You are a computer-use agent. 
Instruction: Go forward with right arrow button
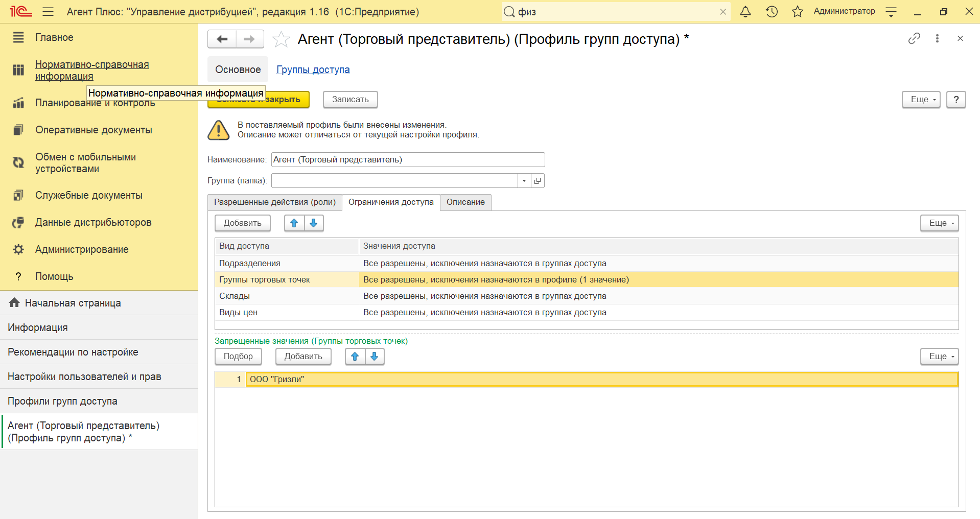pyautogui.click(x=249, y=39)
